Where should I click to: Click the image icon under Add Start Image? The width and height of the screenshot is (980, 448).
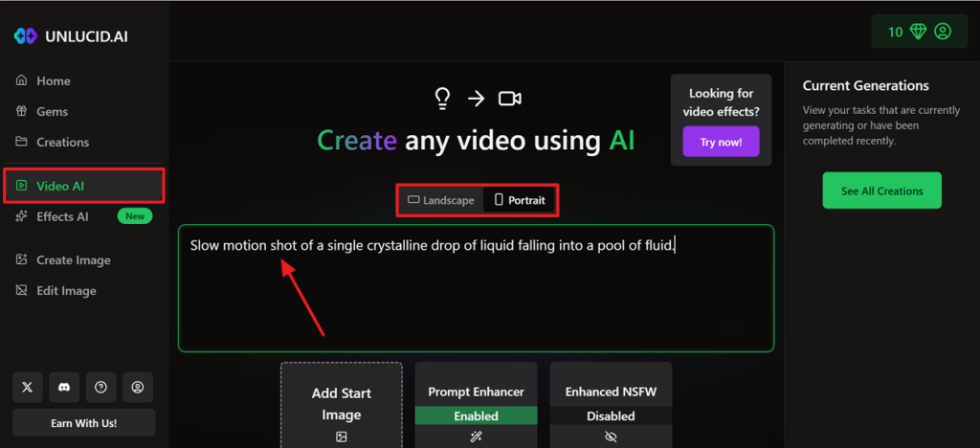342,437
